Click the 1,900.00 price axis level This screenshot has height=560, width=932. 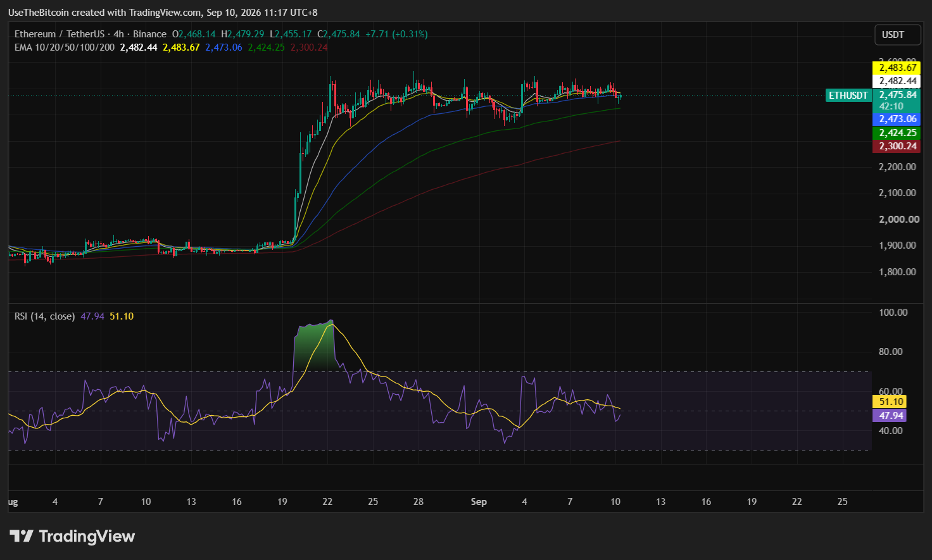(x=897, y=246)
